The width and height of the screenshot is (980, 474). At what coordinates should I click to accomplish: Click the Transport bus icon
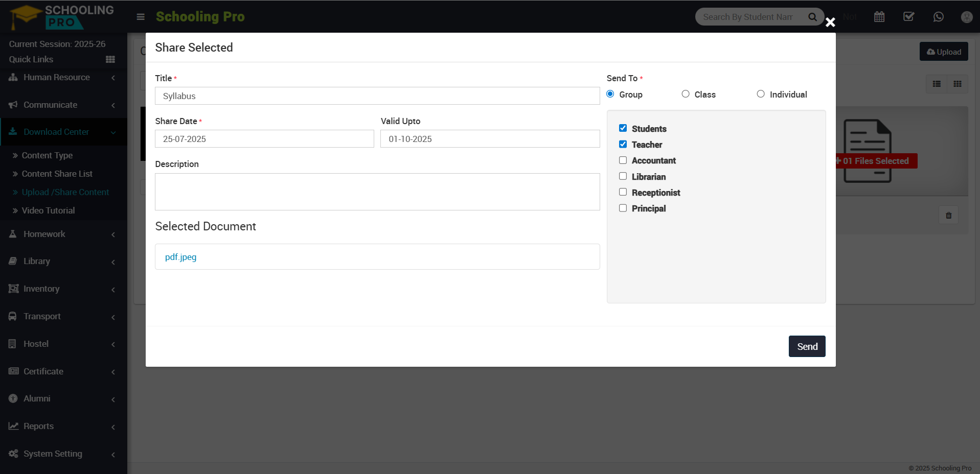pos(13,316)
